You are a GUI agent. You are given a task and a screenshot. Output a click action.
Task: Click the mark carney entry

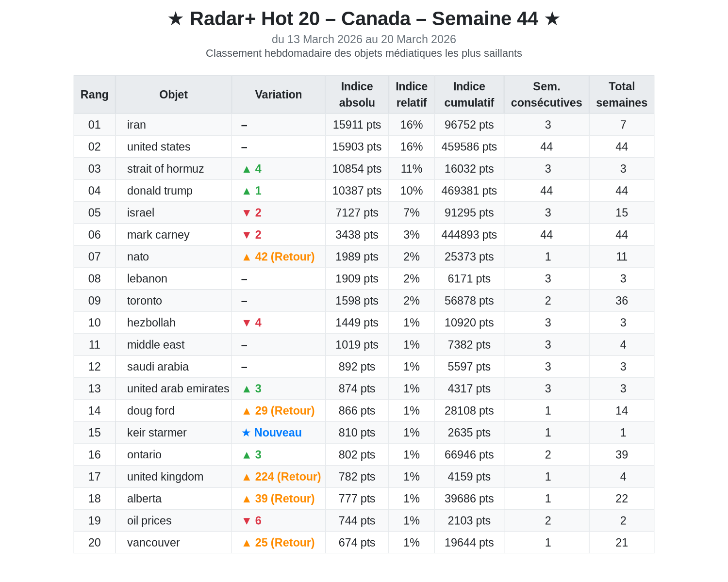click(x=158, y=235)
